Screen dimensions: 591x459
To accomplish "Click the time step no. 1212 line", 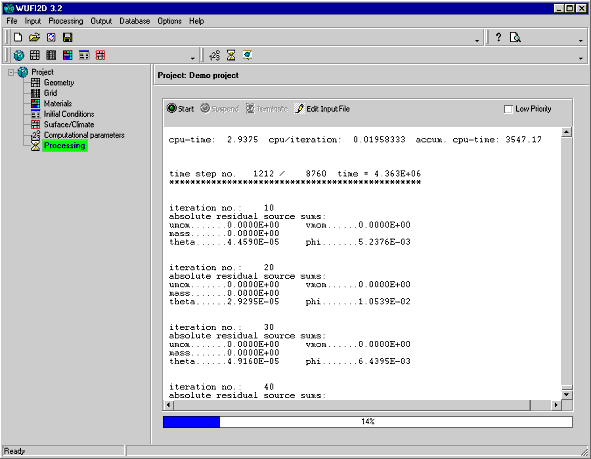I will pos(295,174).
